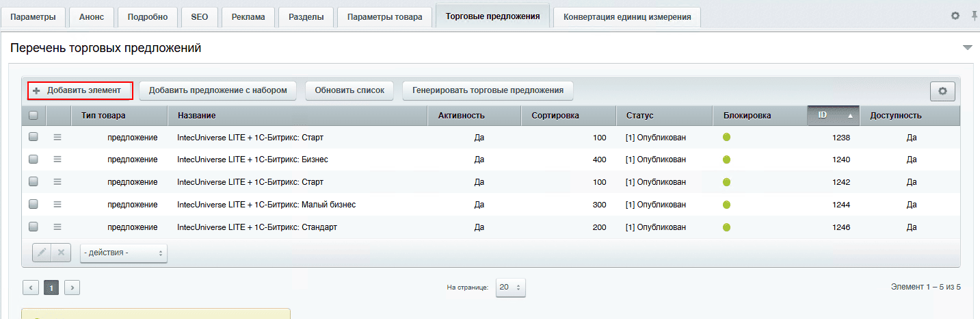Open the per-page count dropdown showing 20
This screenshot has height=319, width=980.
(510, 288)
